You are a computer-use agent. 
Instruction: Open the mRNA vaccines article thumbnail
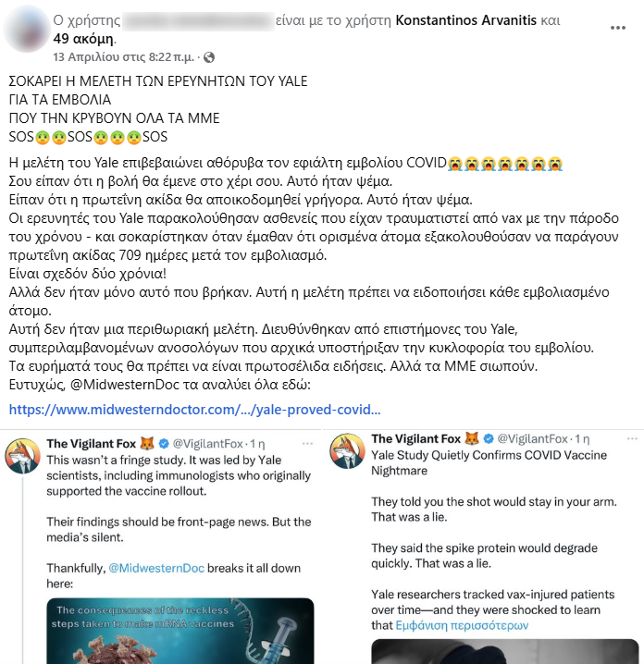180,631
